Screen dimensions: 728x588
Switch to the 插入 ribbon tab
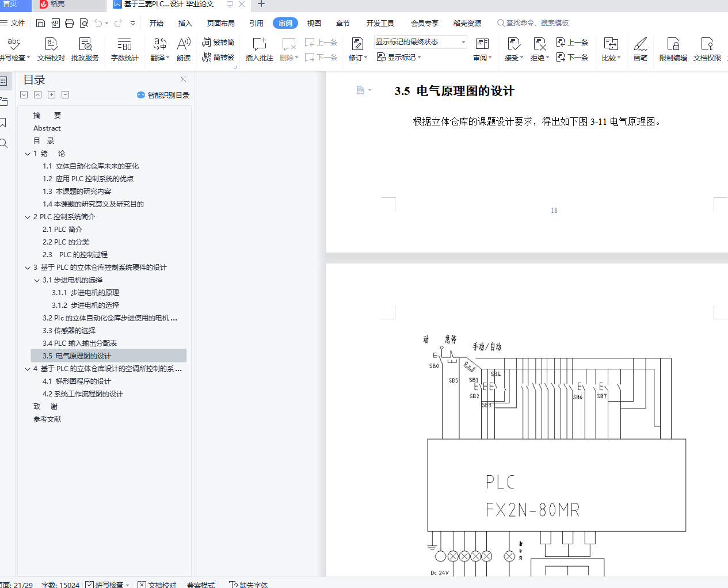coord(185,23)
